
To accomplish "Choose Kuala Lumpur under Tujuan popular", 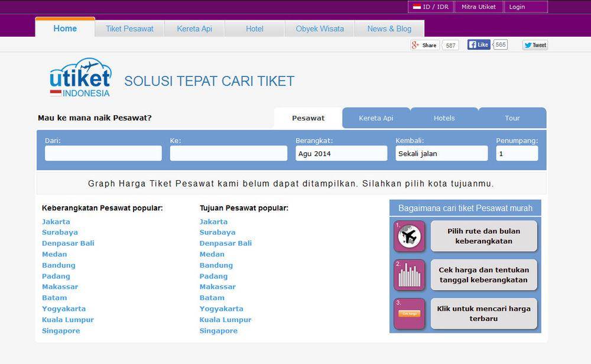I will click(x=225, y=320).
